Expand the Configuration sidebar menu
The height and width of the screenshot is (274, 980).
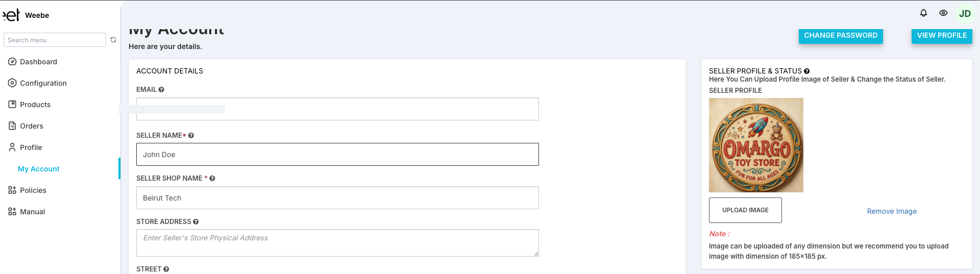click(43, 83)
